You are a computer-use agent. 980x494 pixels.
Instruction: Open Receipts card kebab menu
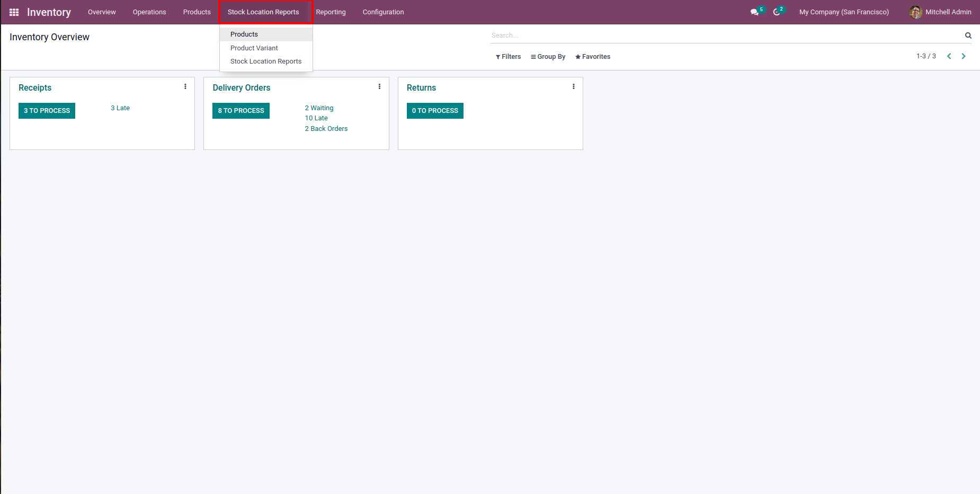click(185, 86)
